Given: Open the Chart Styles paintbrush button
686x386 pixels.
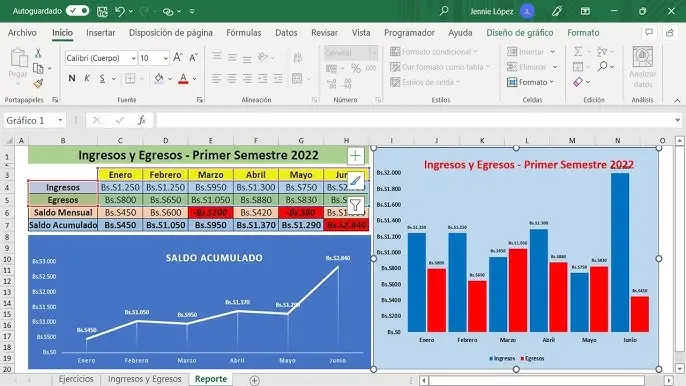Looking at the screenshot, I should [355, 180].
